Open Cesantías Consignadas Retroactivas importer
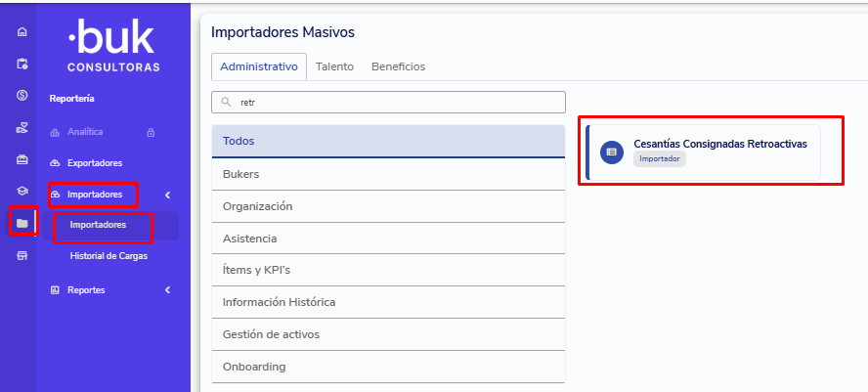Image resolution: width=868 pixels, height=392 pixels. [x=719, y=144]
